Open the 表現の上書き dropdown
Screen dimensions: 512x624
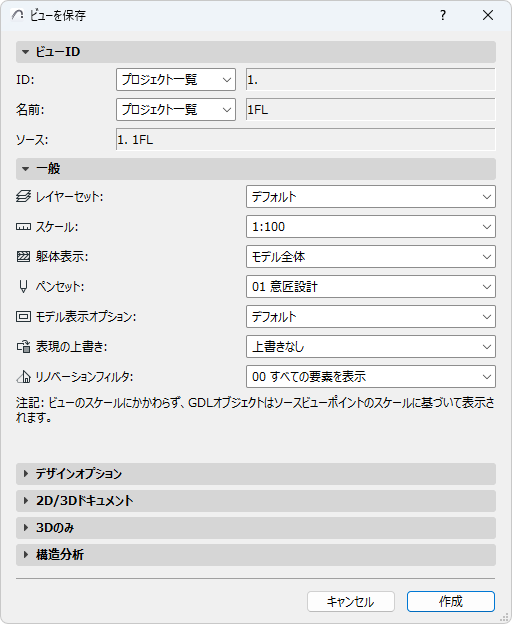coord(371,347)
